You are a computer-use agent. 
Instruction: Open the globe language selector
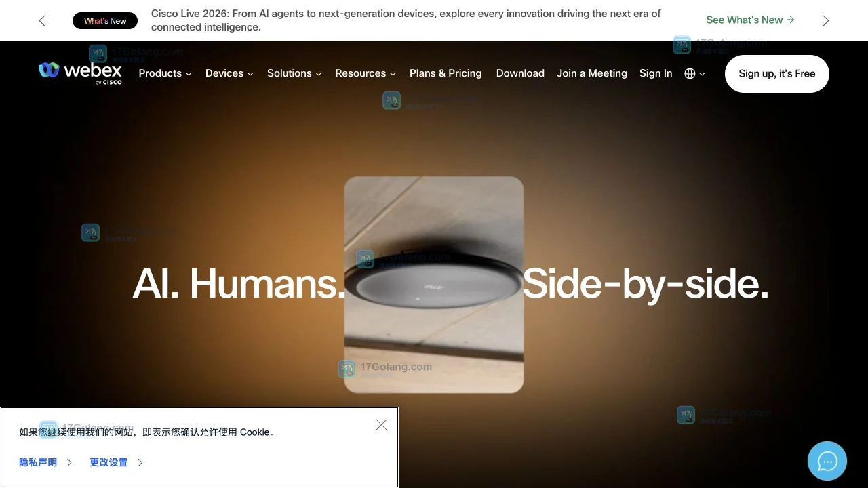coord(695,73)
